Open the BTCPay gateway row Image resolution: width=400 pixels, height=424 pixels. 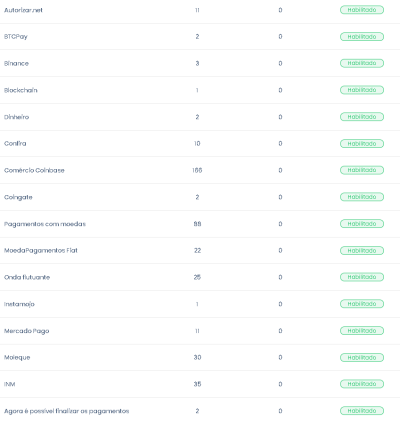200,37
